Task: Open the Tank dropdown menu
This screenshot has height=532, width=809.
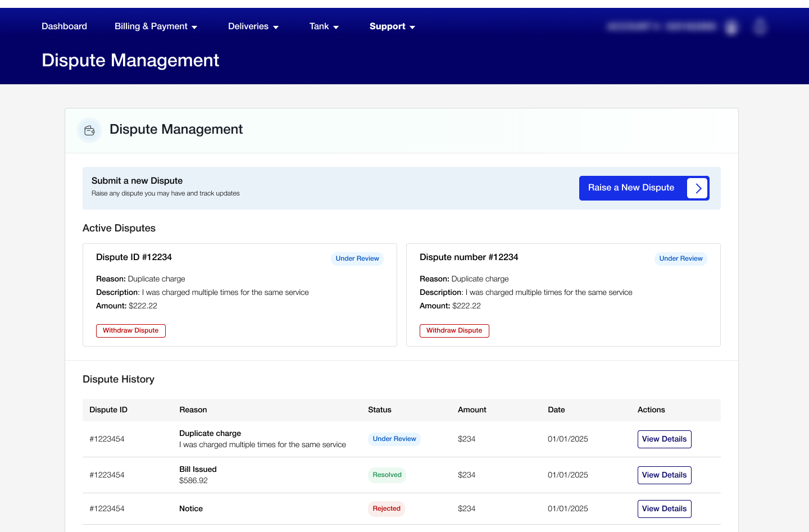Action: click(324, 26)
